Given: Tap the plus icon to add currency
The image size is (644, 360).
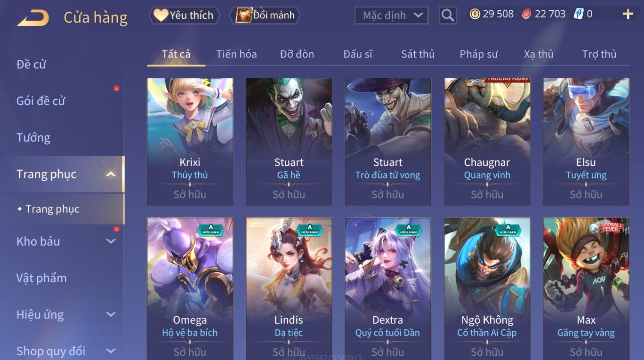Looking at the screenshot, I should tap(628, 14).
